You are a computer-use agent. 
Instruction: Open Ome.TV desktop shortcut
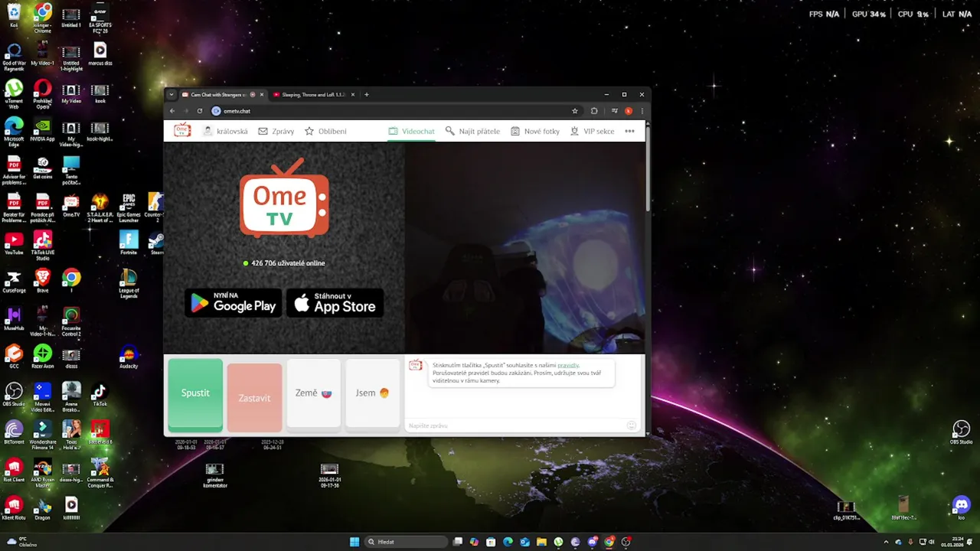(71, 206)
